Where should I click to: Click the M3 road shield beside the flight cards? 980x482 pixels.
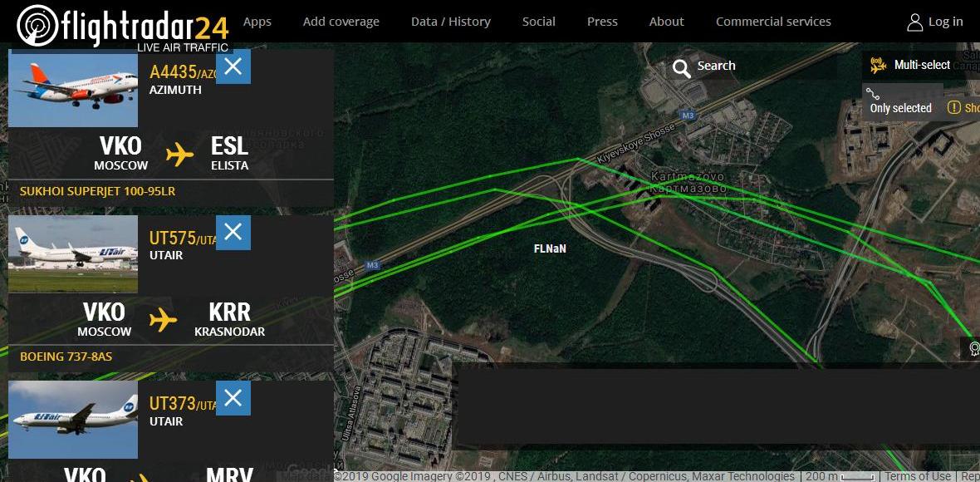(373, 265)
